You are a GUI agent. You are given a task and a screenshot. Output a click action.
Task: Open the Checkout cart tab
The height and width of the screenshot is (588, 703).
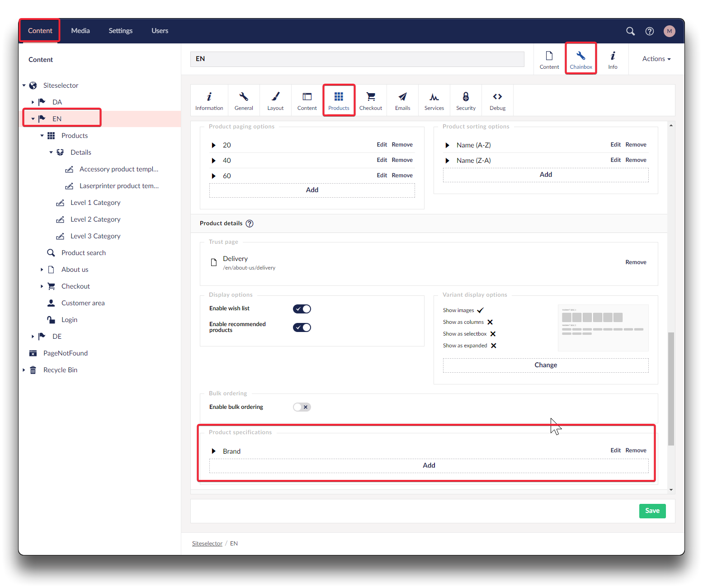[370, 101]
